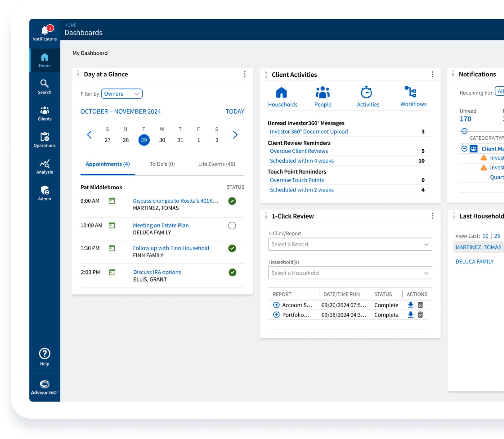Image resolution: width=504 pixels, height=439 pixels.
Task: Open the Select a Household dropdown
Action: [x=350, y=273]
